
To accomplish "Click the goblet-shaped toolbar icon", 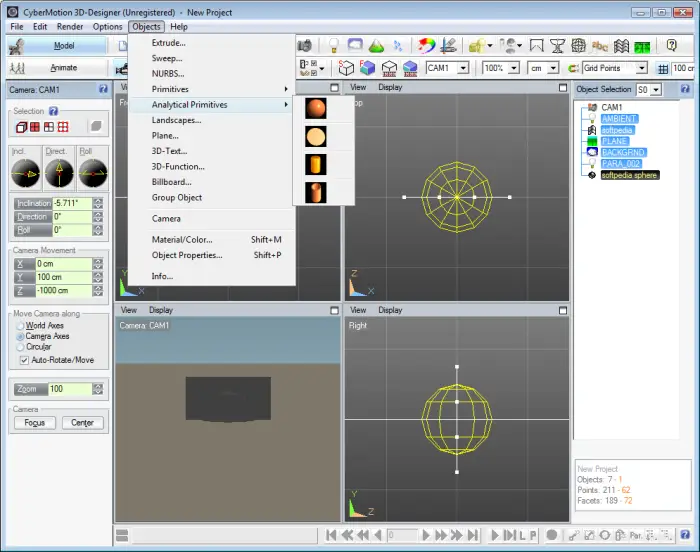I will pos(557,46).
